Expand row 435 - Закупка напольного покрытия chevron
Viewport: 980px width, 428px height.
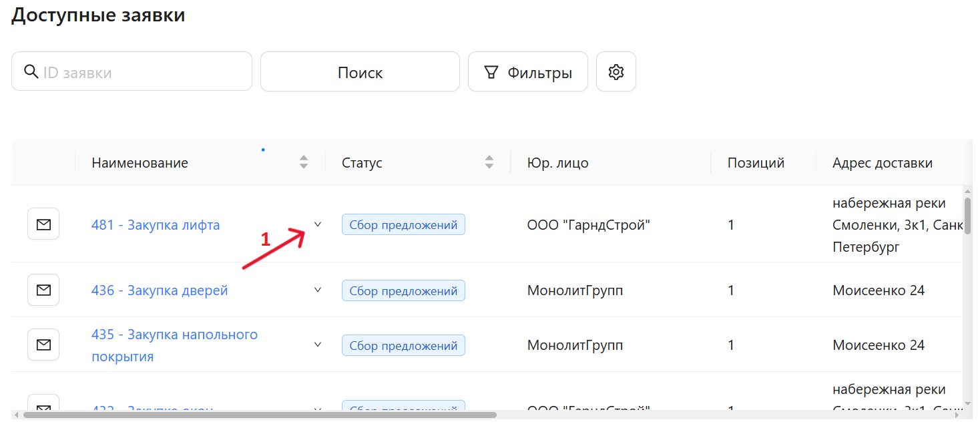click(x=318, y=345)
